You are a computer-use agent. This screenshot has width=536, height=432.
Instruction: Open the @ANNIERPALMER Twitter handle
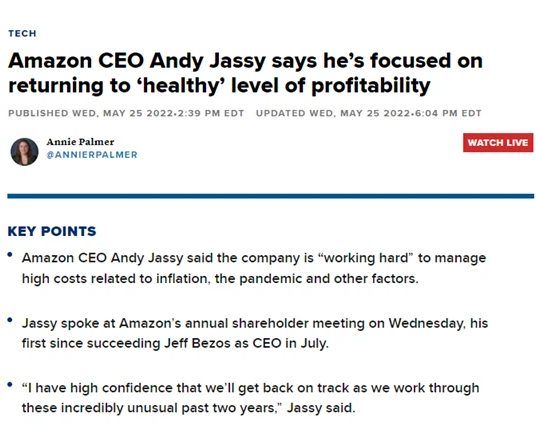[x=92, y=155]
